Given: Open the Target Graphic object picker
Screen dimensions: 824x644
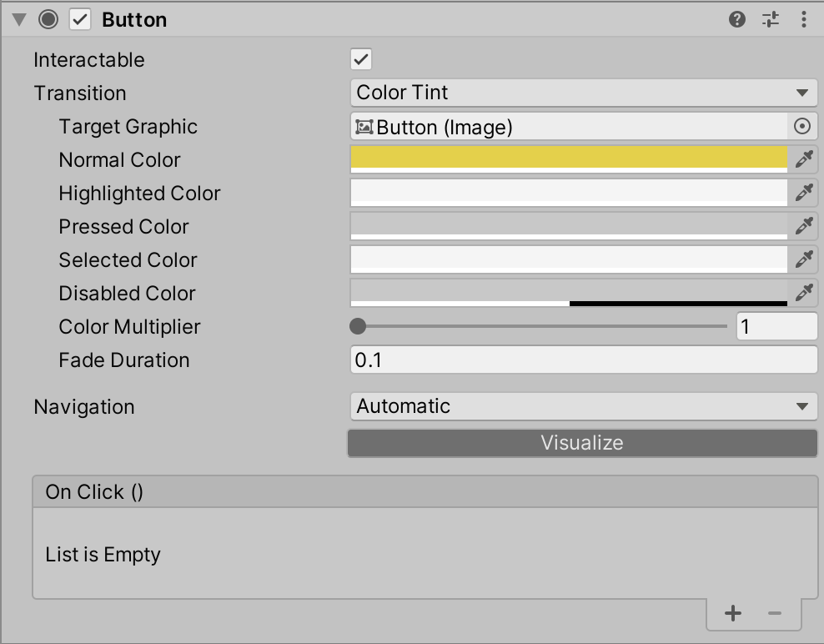Looking at the screenshot, I should tap(802, 126).
